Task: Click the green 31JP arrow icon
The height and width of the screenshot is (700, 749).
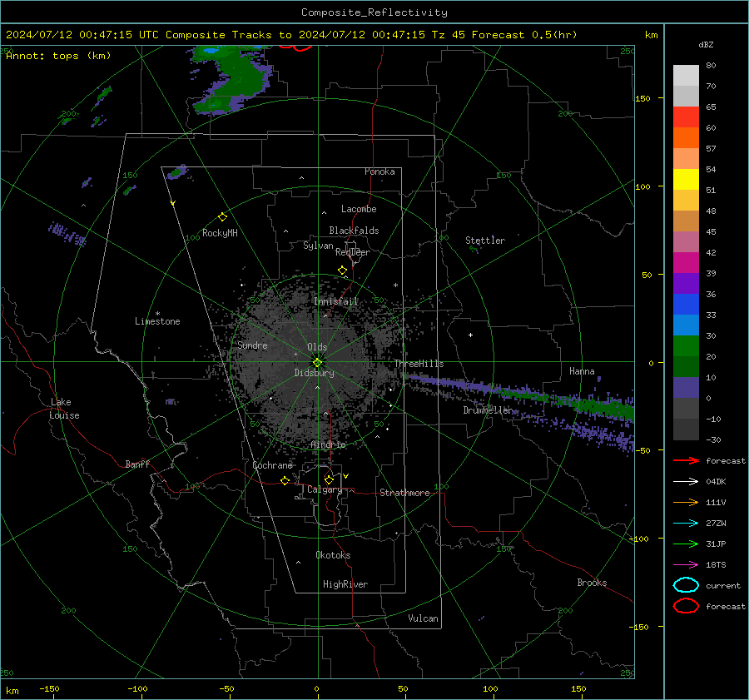Action: [x=686, y=544]
